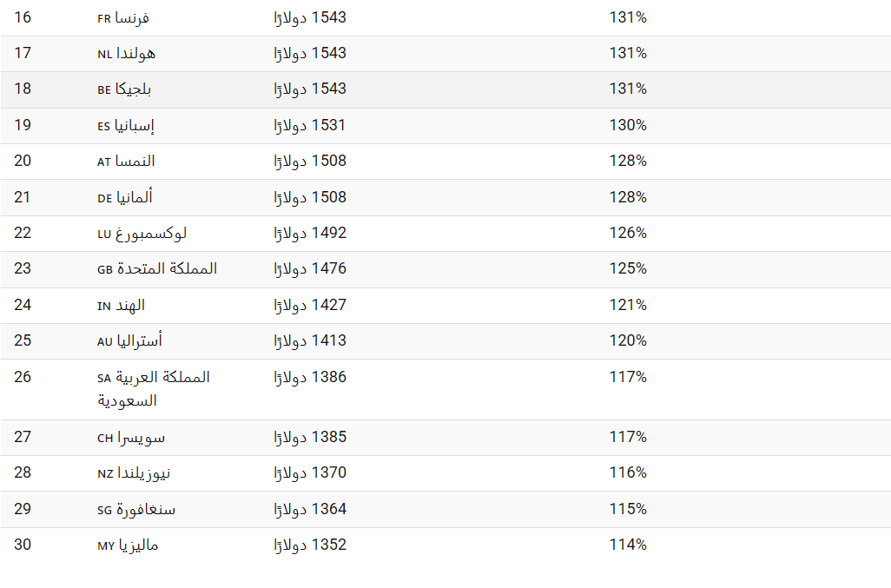Select the AU Australia country cell
891x588 pixels.
129,340
